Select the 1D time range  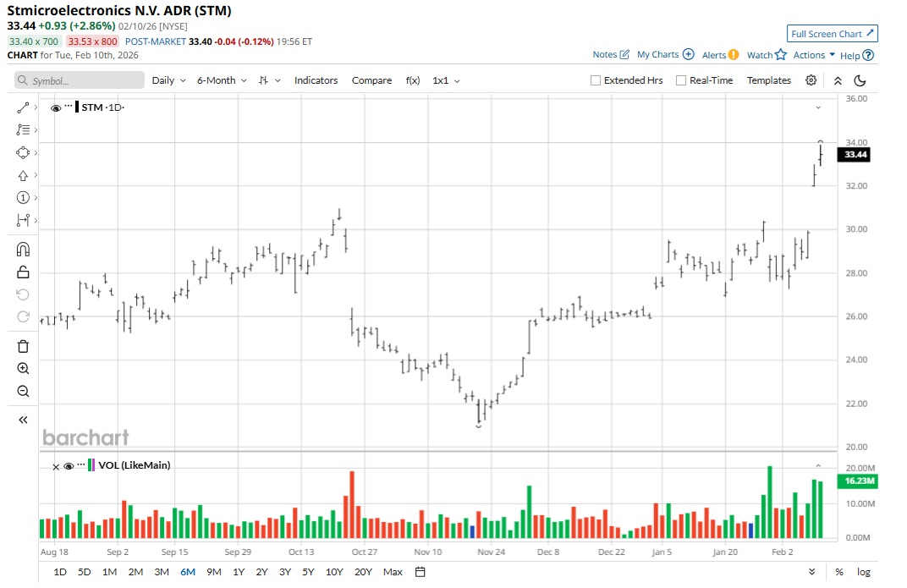59,572
